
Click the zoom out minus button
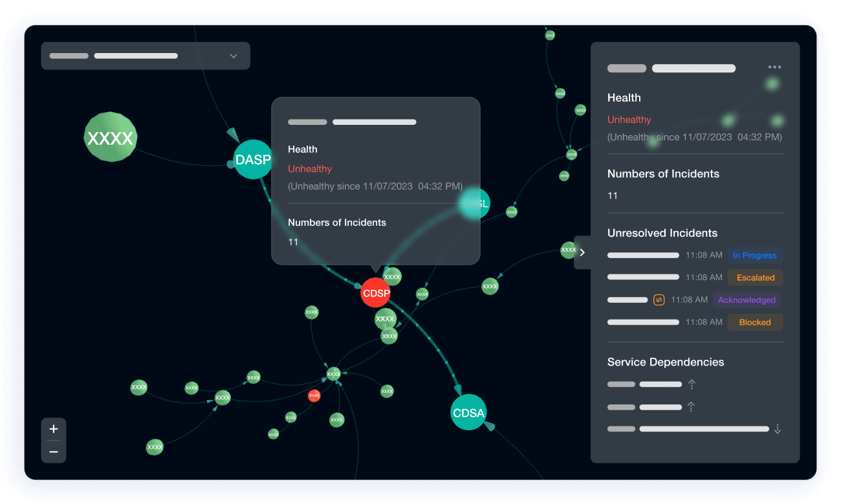click(x=54, y=452)
